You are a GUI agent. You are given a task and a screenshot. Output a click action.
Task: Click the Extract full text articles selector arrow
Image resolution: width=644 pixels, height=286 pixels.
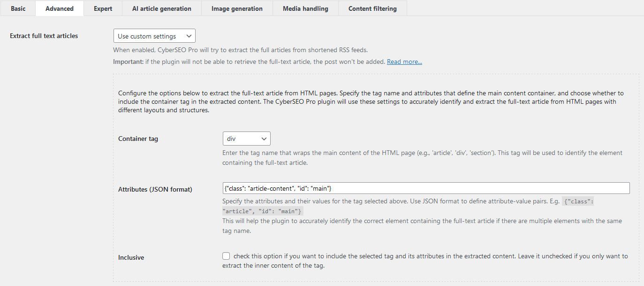189,35
